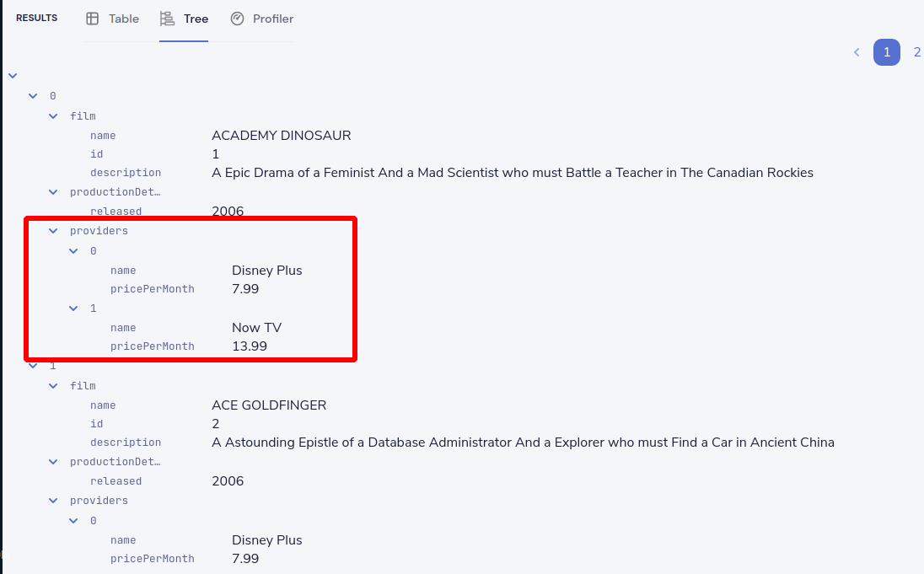The image size is (924, 574).
Task: Open the Profiler tab
Action: (261, 19)
